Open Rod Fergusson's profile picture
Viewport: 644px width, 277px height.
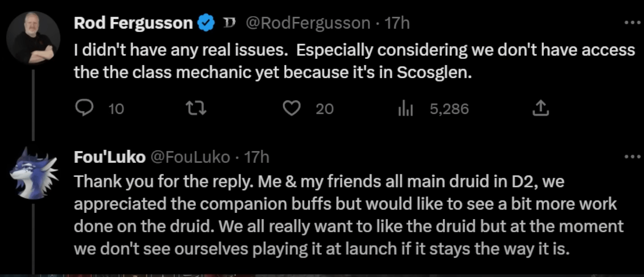click(33, 38)
